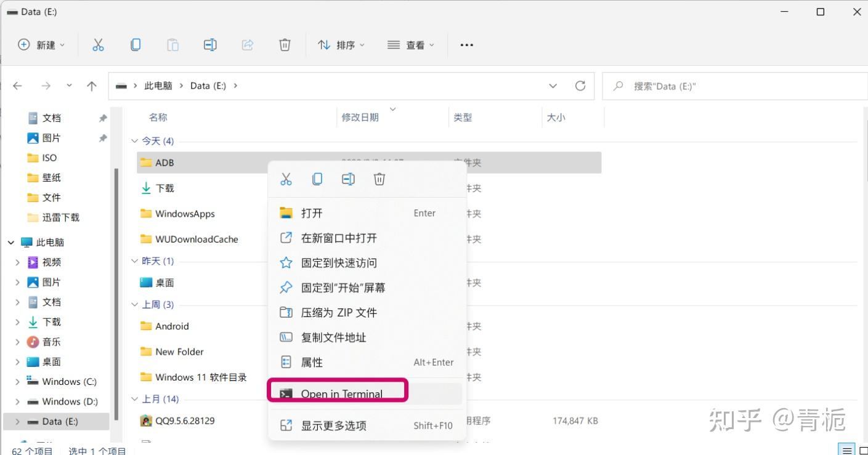Collapse 此电脑 in the sidebar tree
Screen dimensions: 868x455
point(10,242)
